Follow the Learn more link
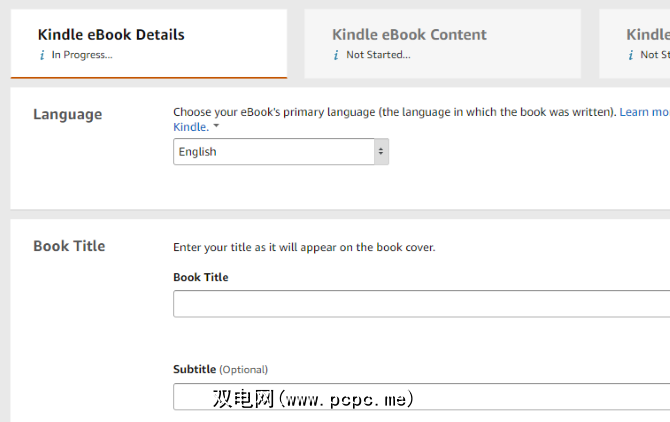670x422 pixels. tap(644, 112)
